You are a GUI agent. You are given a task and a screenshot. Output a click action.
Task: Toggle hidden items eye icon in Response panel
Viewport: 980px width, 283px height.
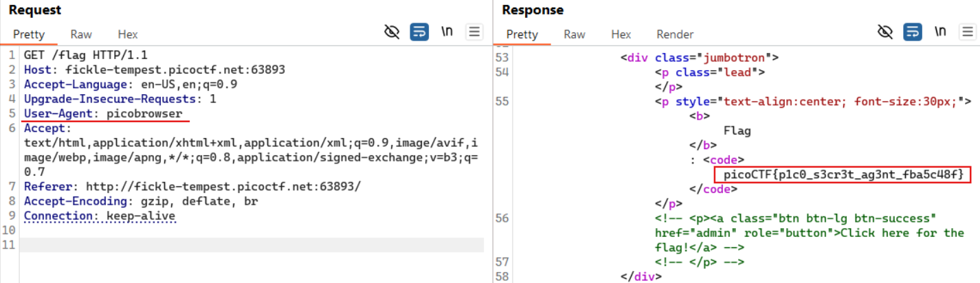[886, 32]
